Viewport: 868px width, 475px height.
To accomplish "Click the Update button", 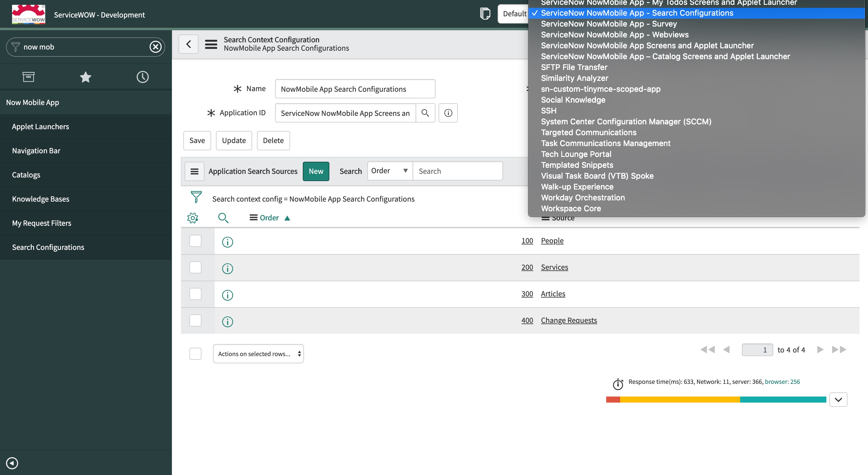I will (234, 141).
